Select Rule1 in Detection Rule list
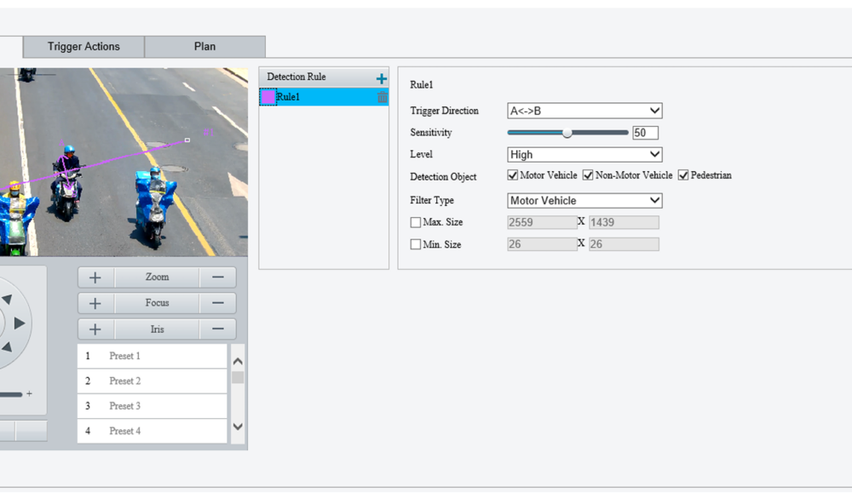This screenshot has height=504, width=852. pos(324,97)
